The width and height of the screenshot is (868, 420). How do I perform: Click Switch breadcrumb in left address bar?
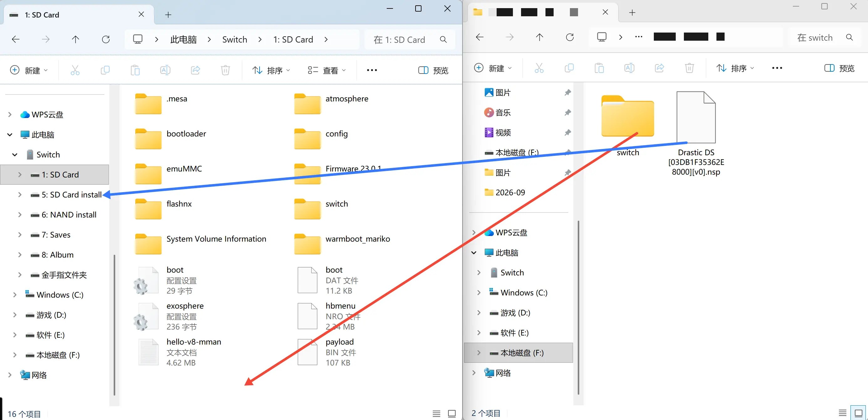(235, 40)
